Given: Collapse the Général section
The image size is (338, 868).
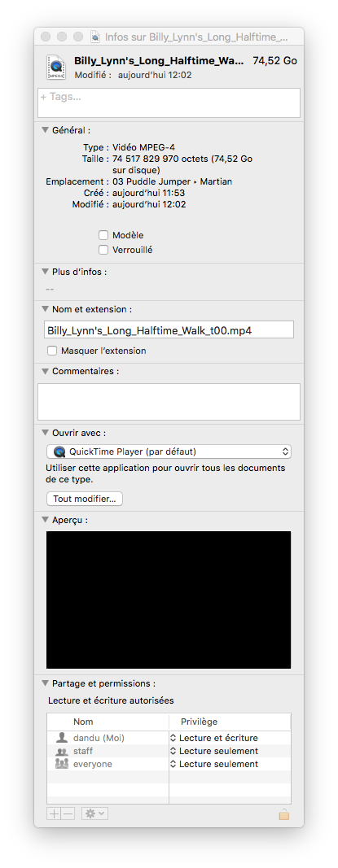Looking at the screenshot, I should (46, 131).
